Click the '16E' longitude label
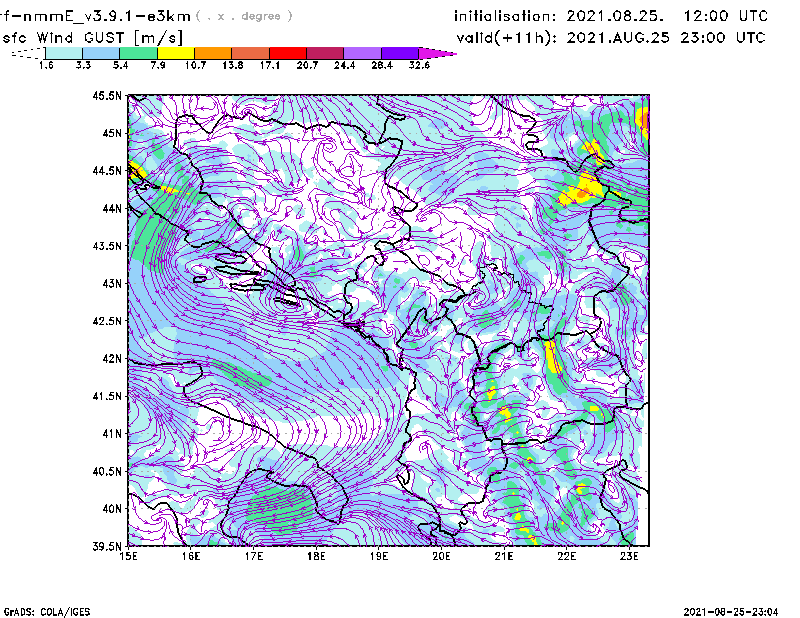Image resolution: width=800 pixels, height=618 pixels. (x=191, y=556)
